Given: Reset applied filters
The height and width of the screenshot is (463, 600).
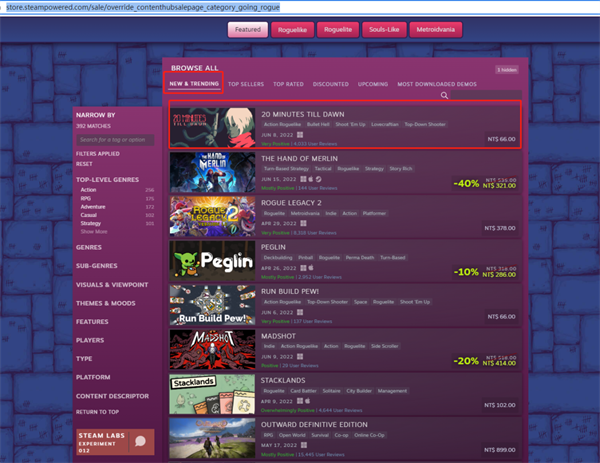Looking at the screenshot, I should (x=84, y=164).
